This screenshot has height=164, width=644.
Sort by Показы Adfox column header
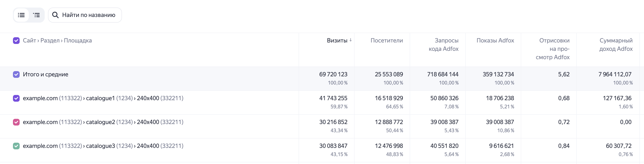pos(495,40)
